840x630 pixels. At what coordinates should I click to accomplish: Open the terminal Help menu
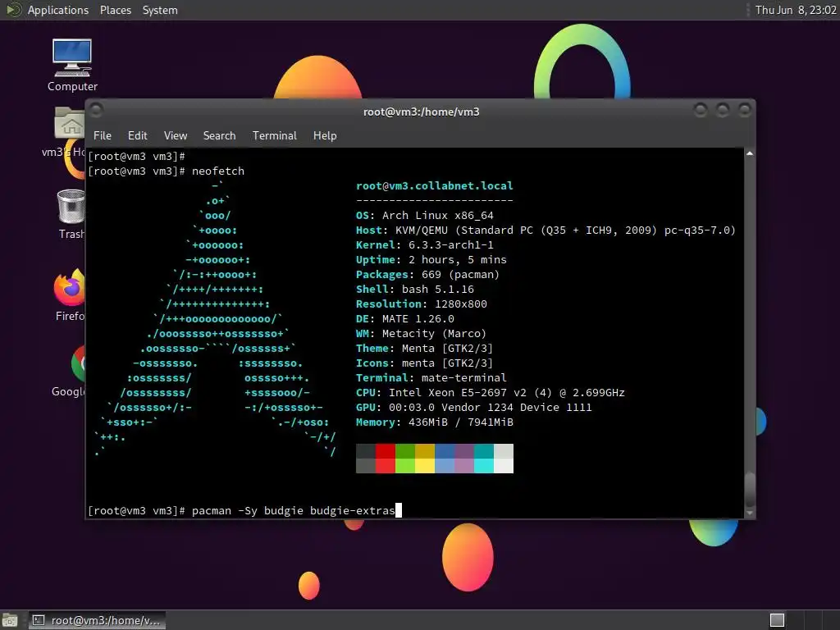325,135
